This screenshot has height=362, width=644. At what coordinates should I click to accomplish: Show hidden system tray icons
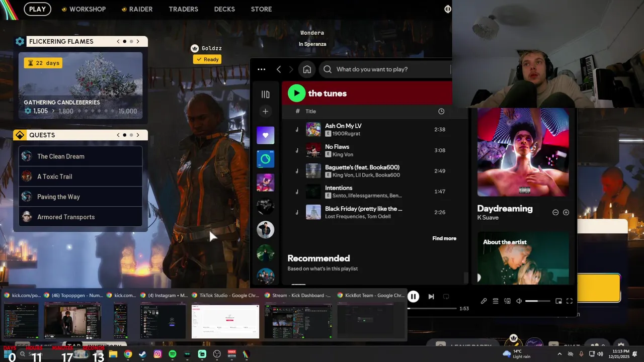click(x=559, y=354)
